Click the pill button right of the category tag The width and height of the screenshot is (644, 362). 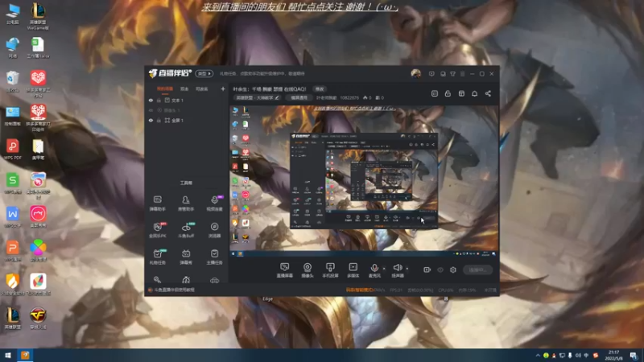point(299,97)
